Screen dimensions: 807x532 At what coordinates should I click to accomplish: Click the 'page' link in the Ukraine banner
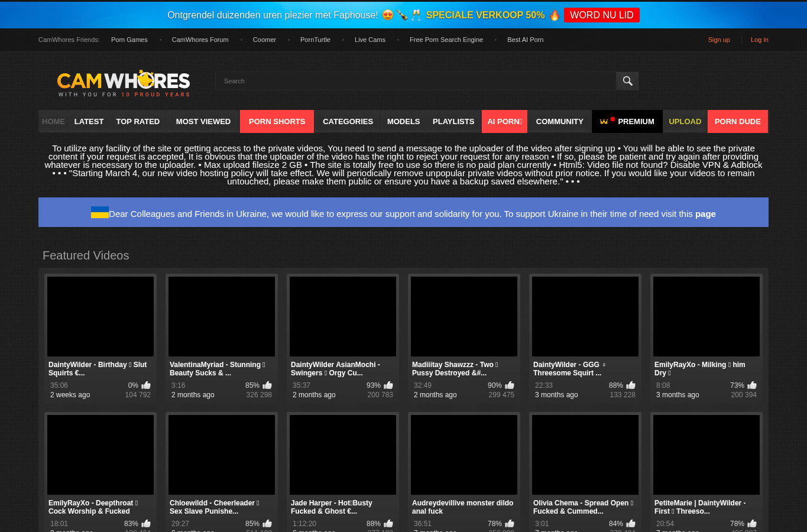point(705,214)
